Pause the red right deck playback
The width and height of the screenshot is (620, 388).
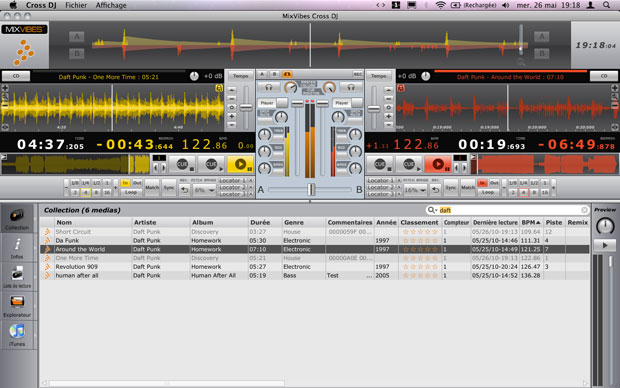437,164
